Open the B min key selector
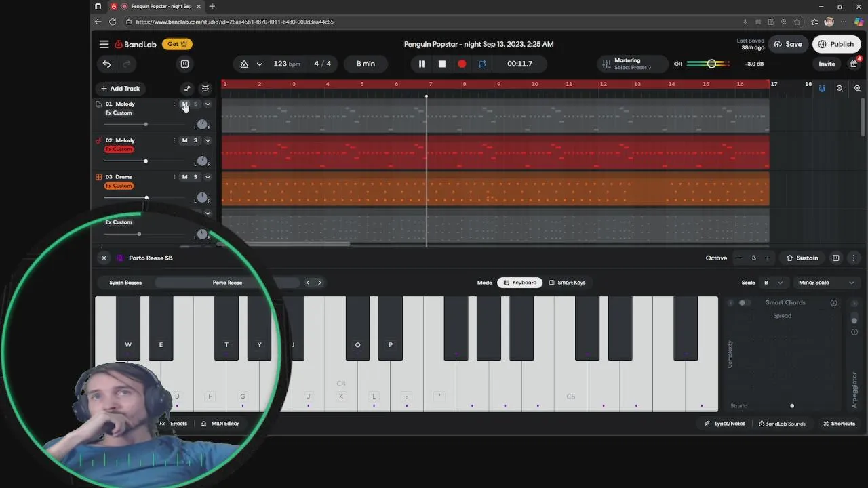The image size is (868, 488). 366,64
